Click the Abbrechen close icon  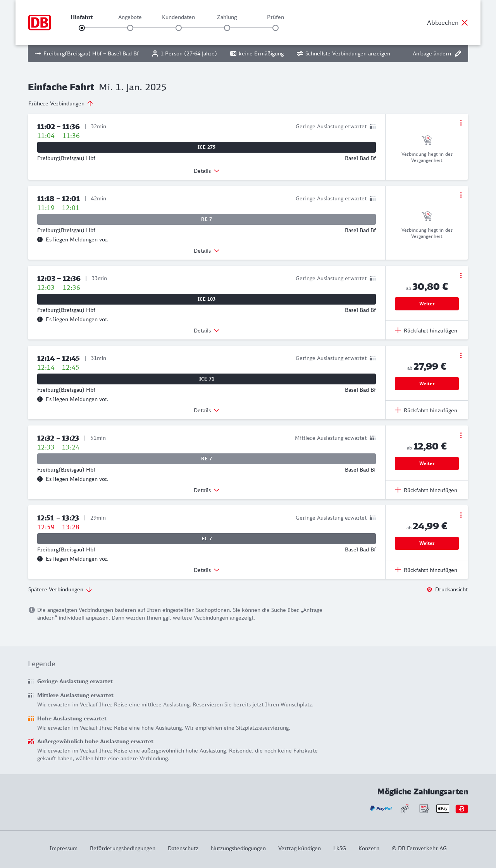coord(465,22)
